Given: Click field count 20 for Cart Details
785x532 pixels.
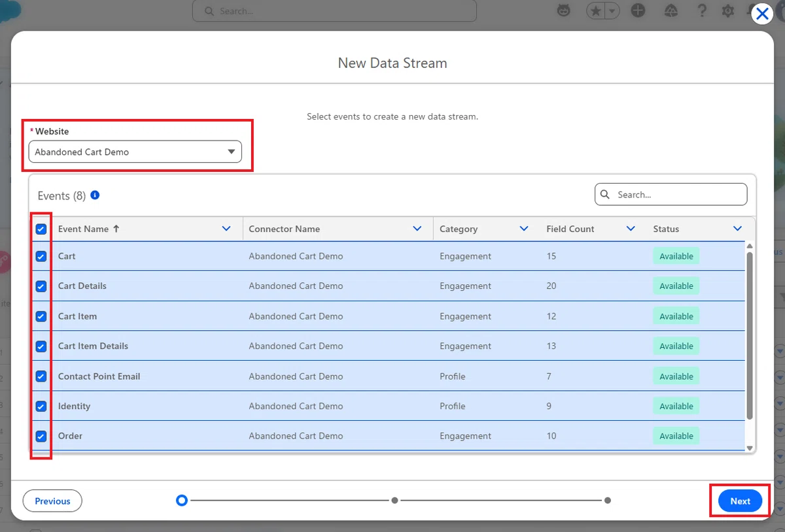Looking at the screenshot, I should [x=551, y=286].
